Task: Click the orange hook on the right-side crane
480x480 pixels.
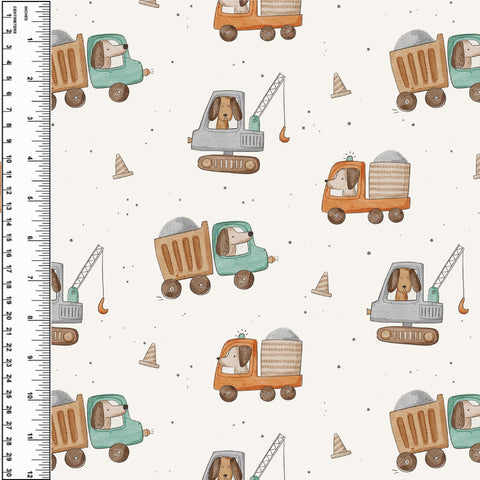Action: click(463, 306)
